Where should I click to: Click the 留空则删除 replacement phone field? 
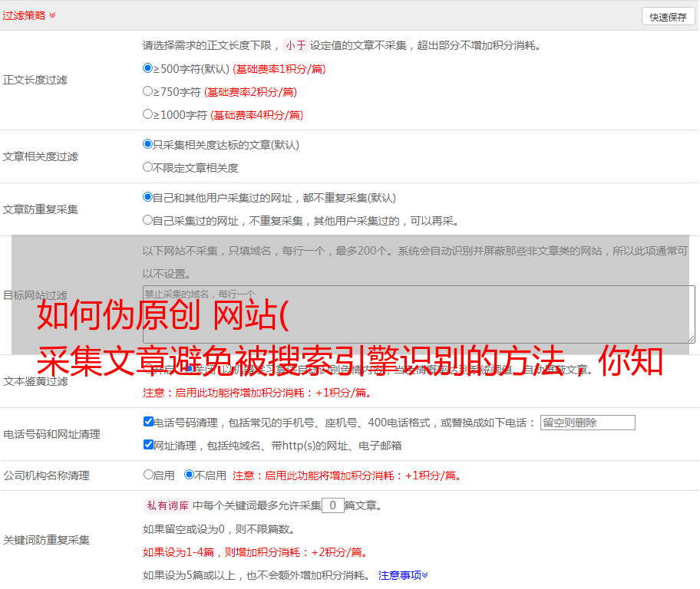coord(587,423)
